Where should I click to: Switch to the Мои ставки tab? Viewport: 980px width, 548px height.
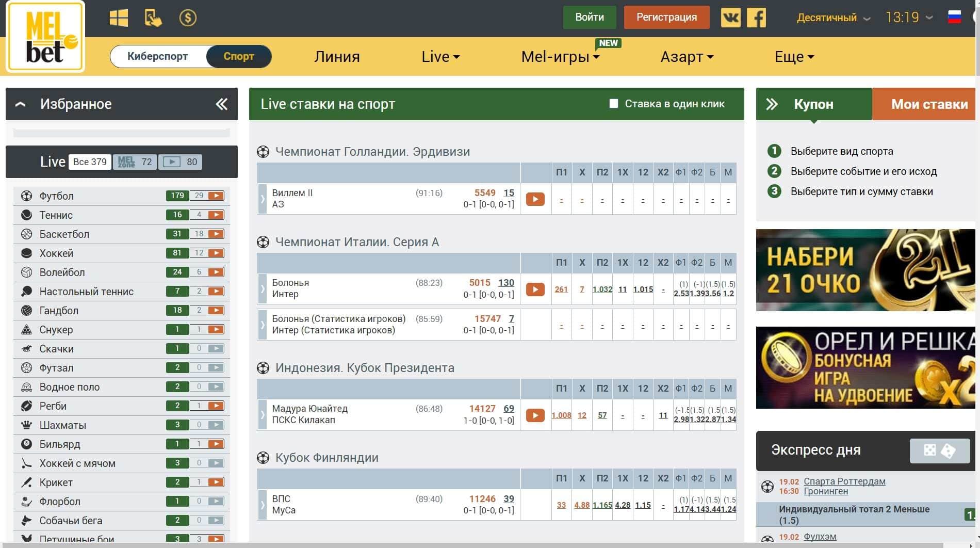click(924, 104)
